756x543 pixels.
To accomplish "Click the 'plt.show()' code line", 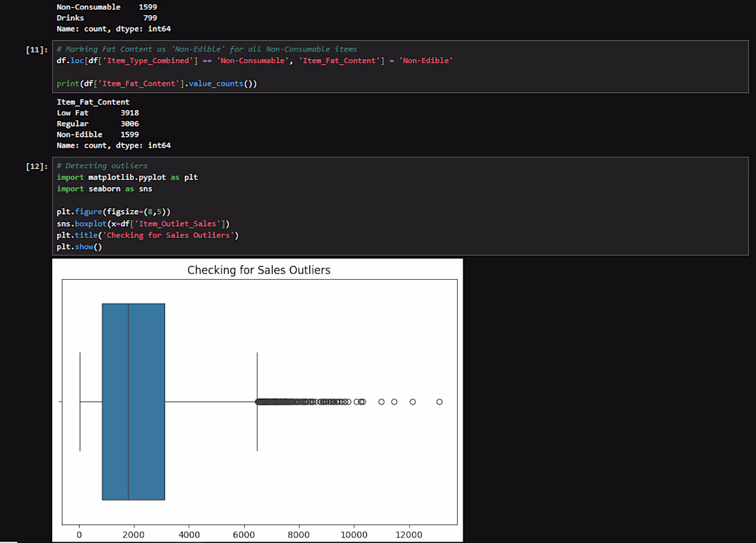I will coord(80,247).
